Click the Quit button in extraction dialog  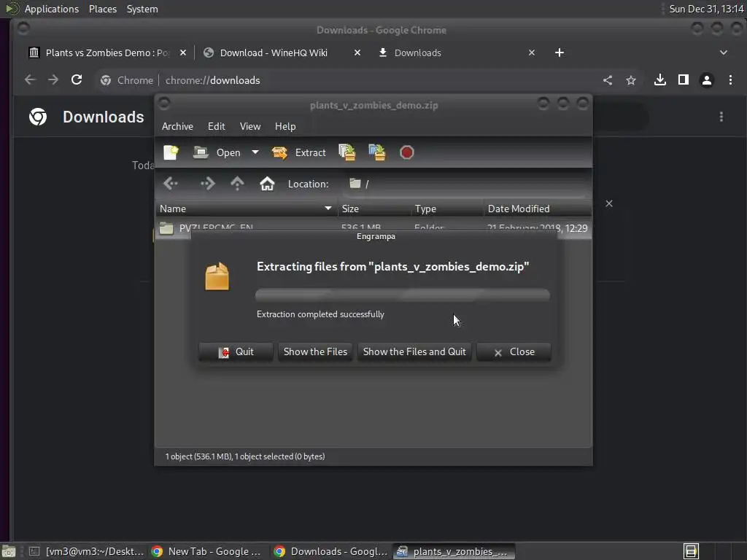[236, 352]
